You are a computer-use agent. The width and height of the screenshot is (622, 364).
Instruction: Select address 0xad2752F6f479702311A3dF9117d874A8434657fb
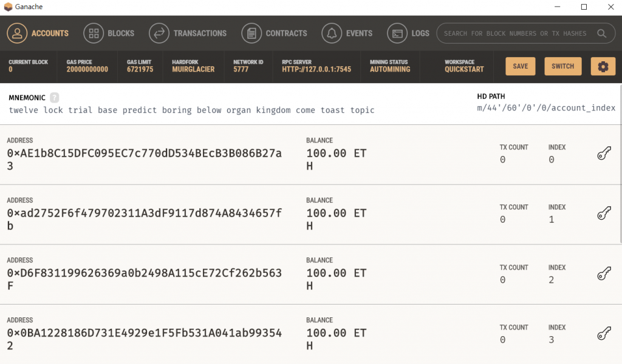[145, 219]
